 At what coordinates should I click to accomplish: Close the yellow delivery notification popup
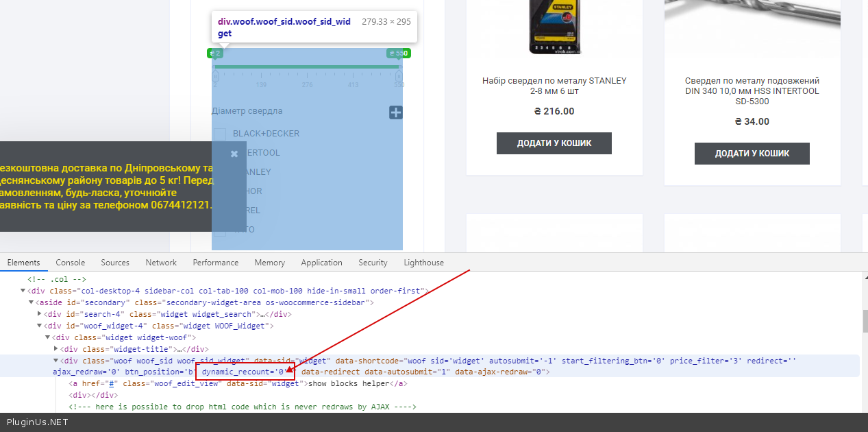(234, 154)
